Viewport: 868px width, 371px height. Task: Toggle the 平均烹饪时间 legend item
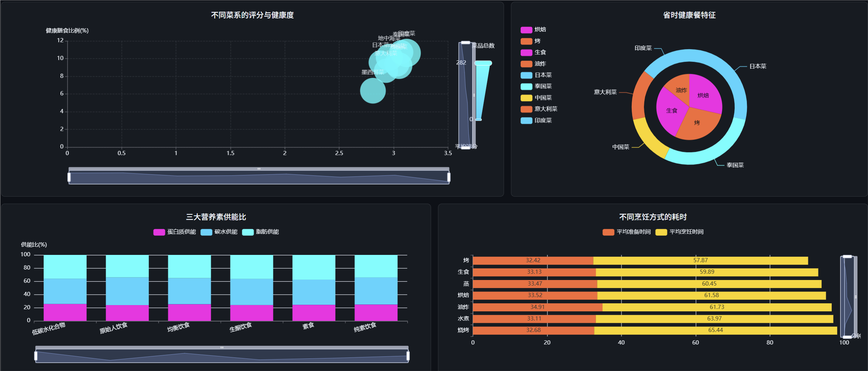[680, 232]
